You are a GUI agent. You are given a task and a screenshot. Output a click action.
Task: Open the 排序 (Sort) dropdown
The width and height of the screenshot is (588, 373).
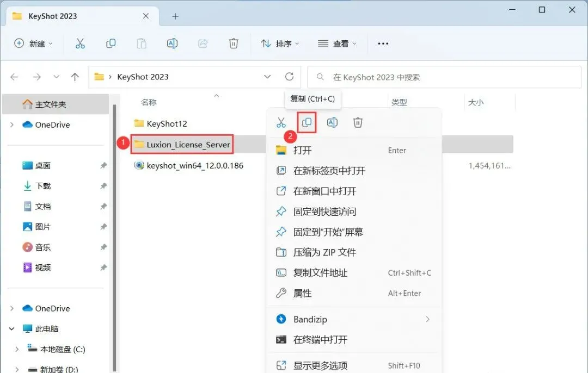pyautogui.click(x=280, y=43)
